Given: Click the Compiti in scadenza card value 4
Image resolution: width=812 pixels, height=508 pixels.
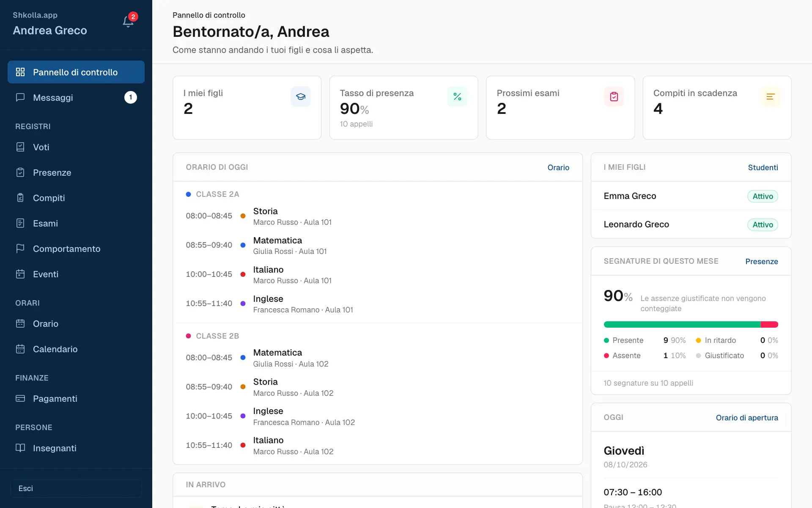Looking at the screenshot, I should click(658, 109).
